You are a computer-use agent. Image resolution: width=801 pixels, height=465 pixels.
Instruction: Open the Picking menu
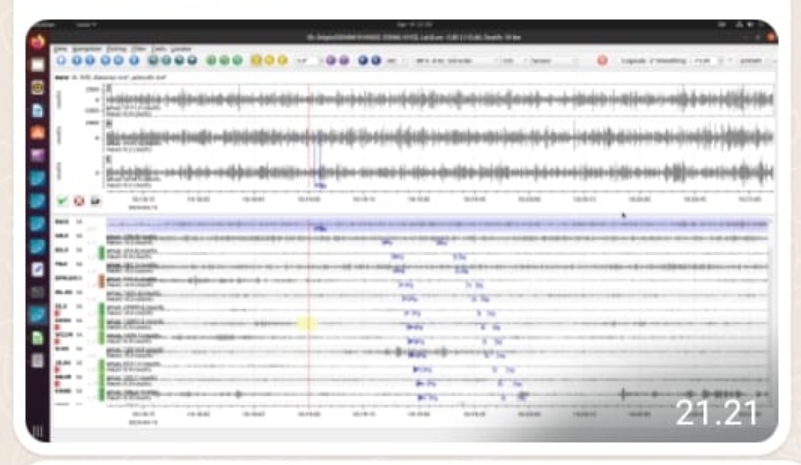tap(117, 48)
